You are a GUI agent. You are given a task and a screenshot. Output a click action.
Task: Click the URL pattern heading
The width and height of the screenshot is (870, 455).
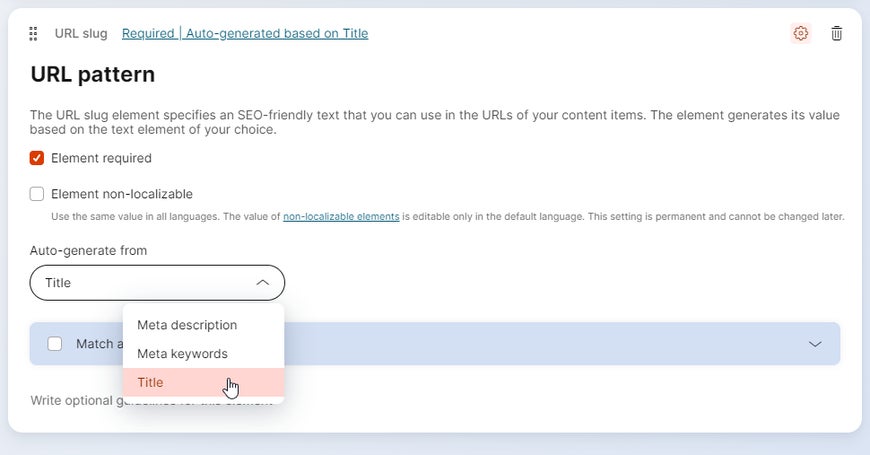tap(93, 74)
